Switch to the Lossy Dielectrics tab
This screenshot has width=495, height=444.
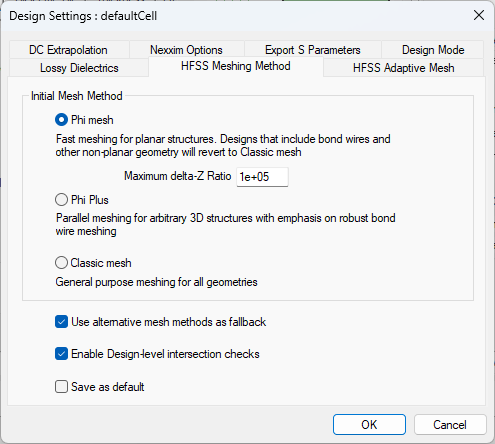79,68
